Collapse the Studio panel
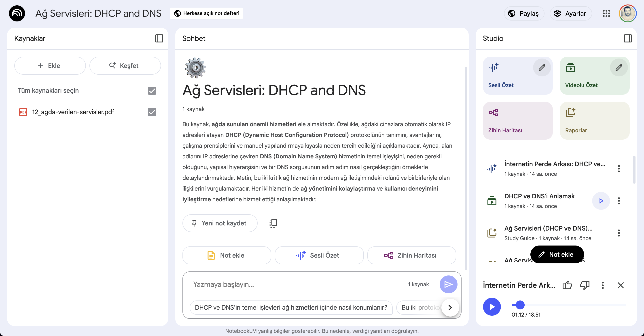Viewport: 644px width, 336px height. pyautogui.click(x=627, y=38)
